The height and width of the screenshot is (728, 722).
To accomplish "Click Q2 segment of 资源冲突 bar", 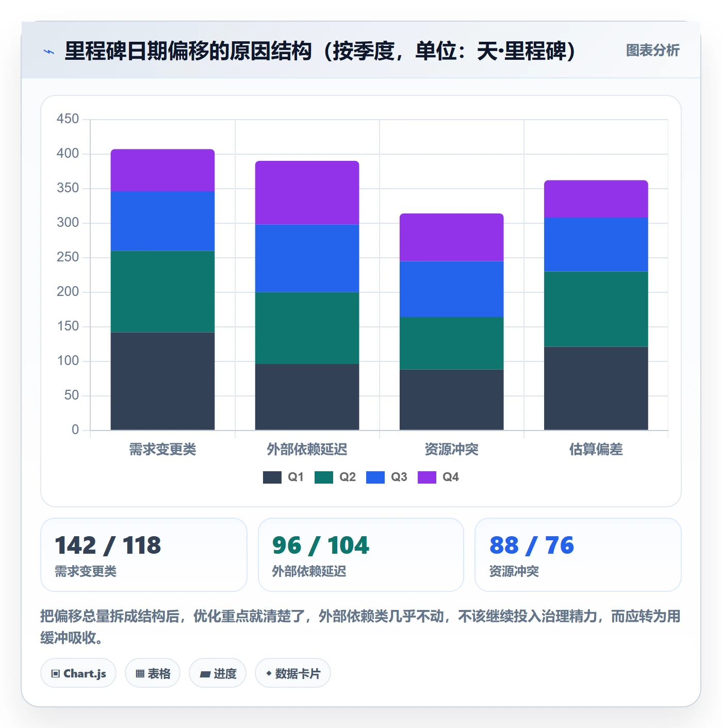I will (x=451, y=343).
